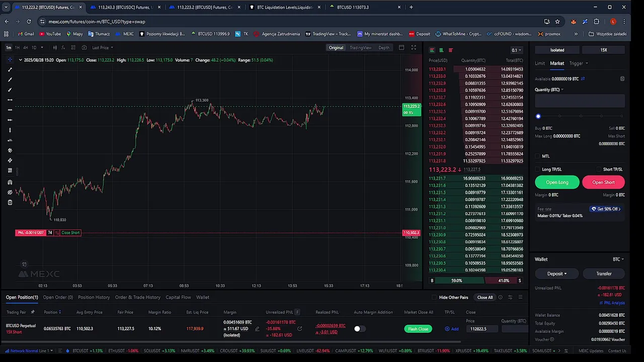Viewport: 644px width, 362px height.
Task: Open the PNL Analysis link
Action: tap(612, 303)
